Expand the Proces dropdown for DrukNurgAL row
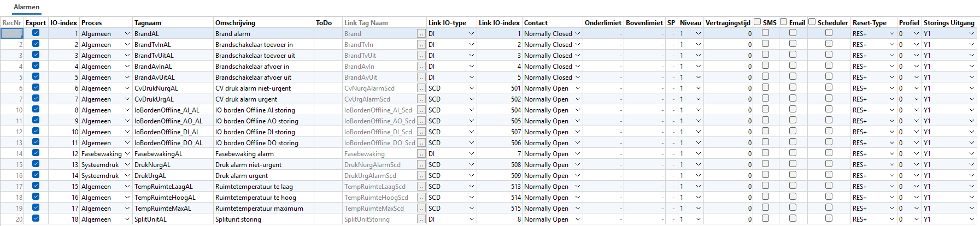This screenshot has height=226, width=980. coord(127,165)
